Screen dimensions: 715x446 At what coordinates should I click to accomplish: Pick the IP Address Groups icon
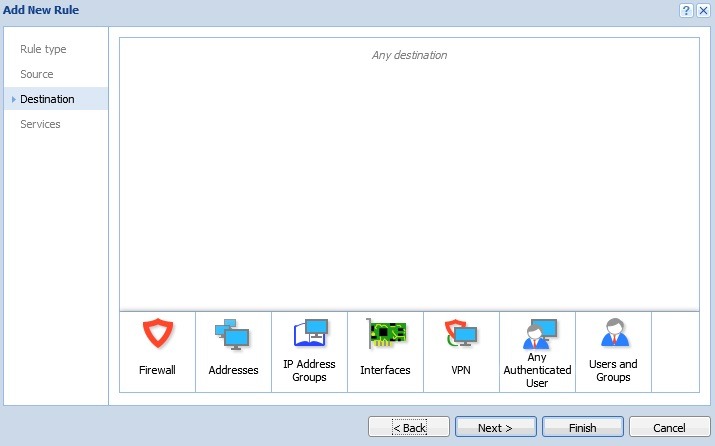pyautogui.click(x=309, y=334)
